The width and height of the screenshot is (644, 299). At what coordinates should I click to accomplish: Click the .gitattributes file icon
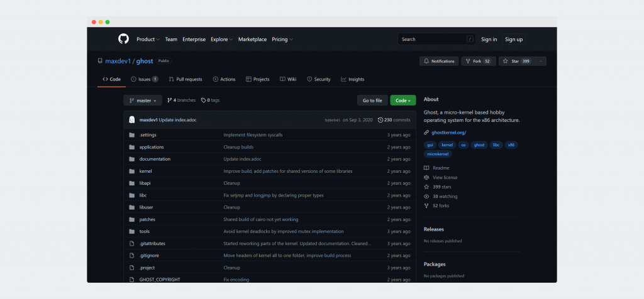(x=132, y=243)
